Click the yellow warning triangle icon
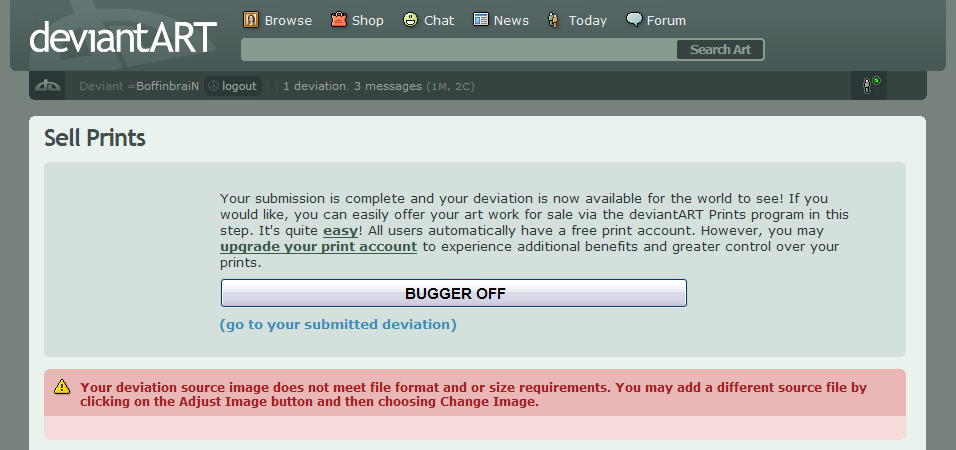956x450 pixels. coord(62,387)
